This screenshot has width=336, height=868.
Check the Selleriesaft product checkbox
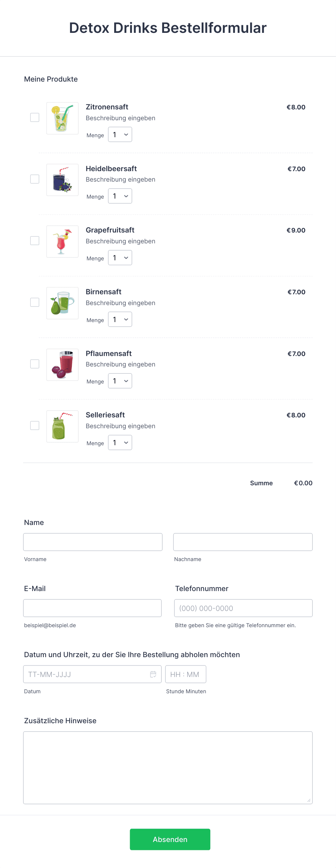coord(35,426)
